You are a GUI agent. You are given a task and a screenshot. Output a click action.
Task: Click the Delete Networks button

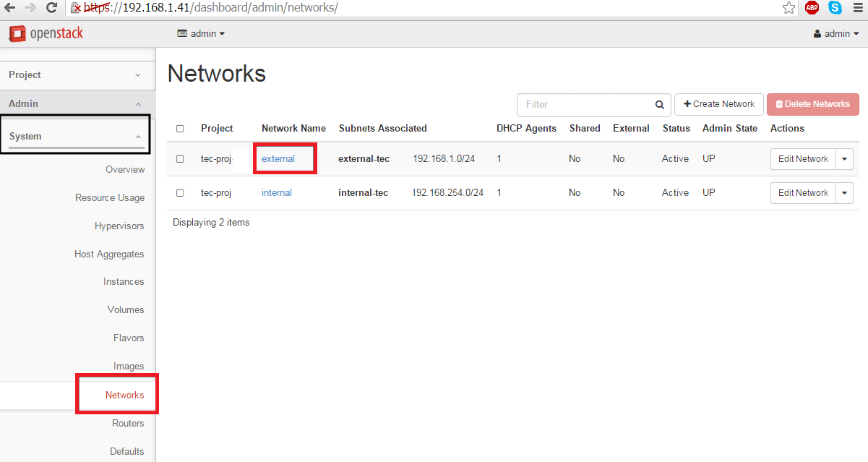[x=813, y=104]
